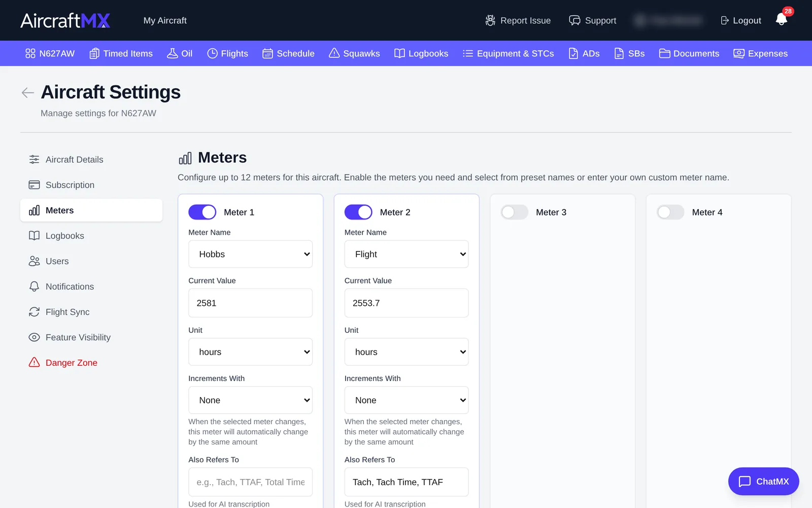Open the SBs navigation link
The width and height of the screenshot is (812, 508).
(629, 53)
